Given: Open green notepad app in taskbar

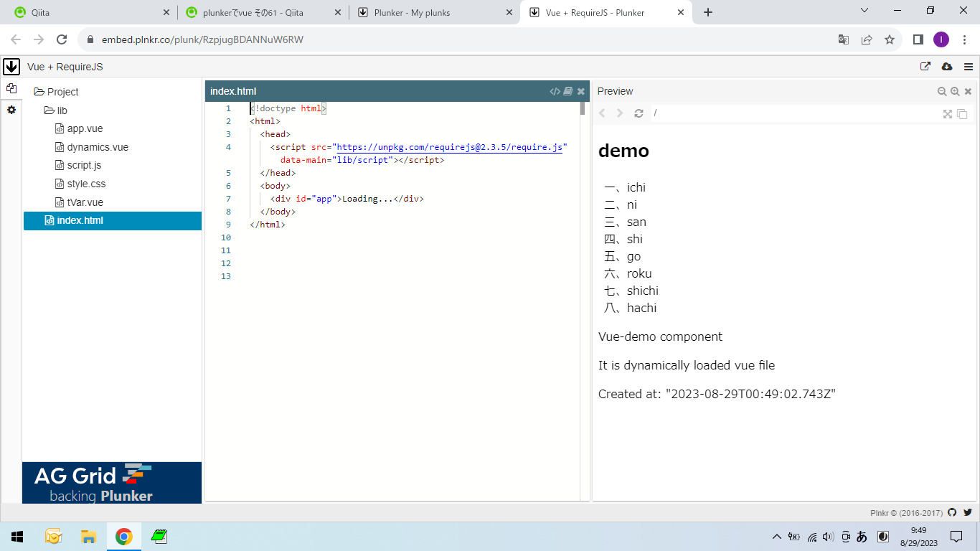Looking at the screenshot, I should 159,536.
